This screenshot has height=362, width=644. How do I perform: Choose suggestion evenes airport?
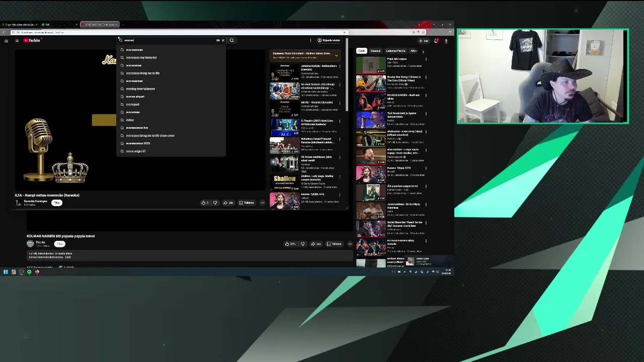pos(172,97)
